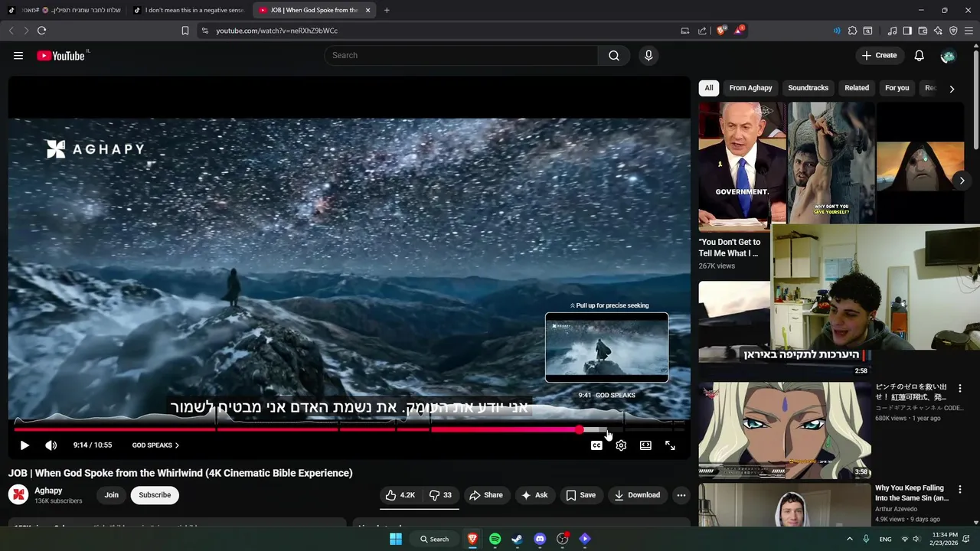Reload the page

tap(41, 31)
